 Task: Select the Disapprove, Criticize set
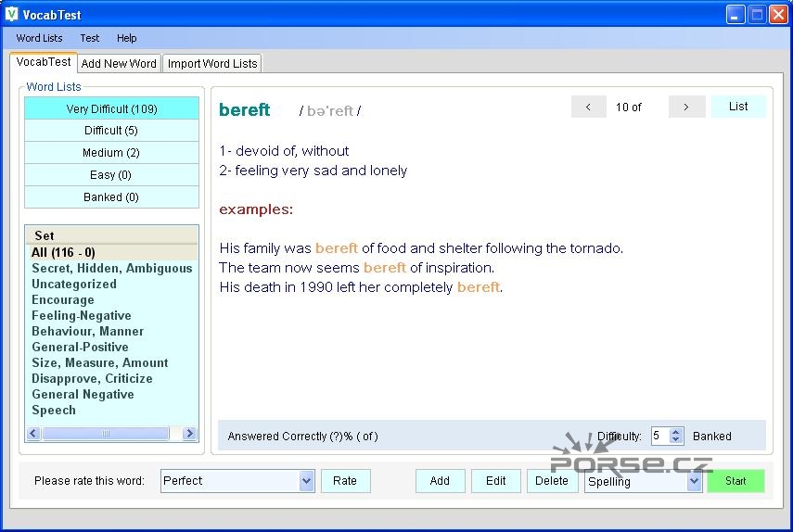pos(92,378)
